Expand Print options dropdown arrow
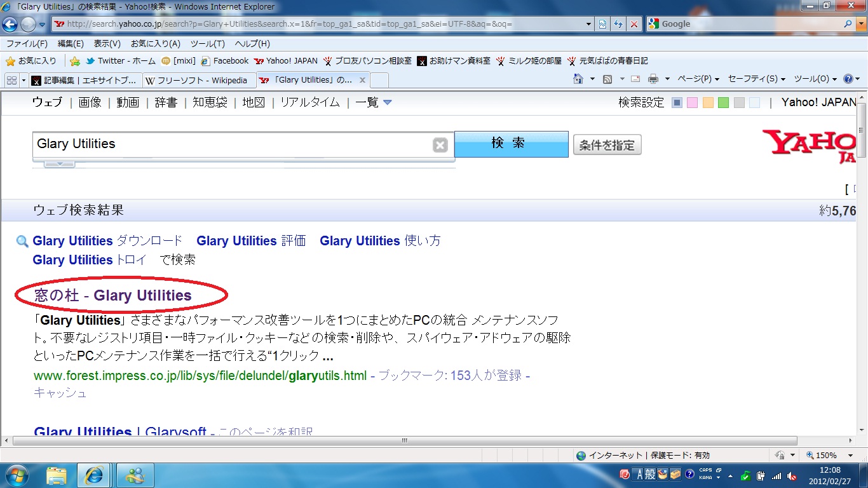The height and width of the screenshot is (488, 868). pyautogui.click(x=667, y=79)
